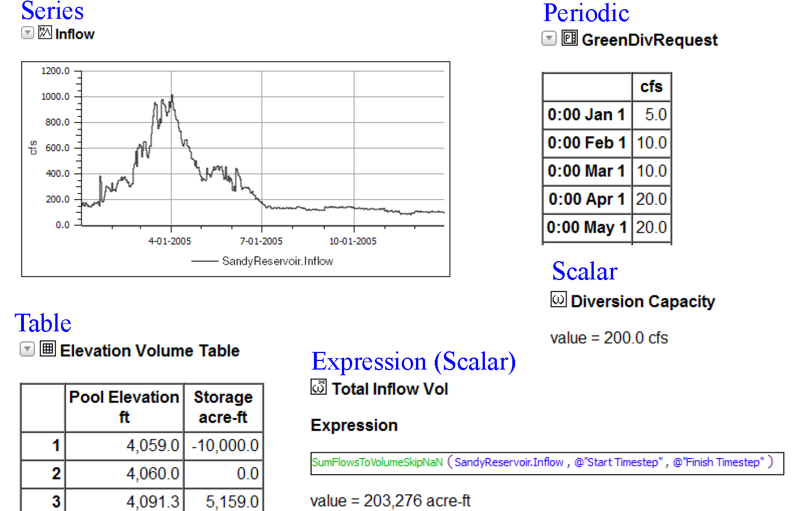Click the SandyReservoir.Inflow expression argument
The height and width of the screenshot is (511, 812).
point(509,463)
